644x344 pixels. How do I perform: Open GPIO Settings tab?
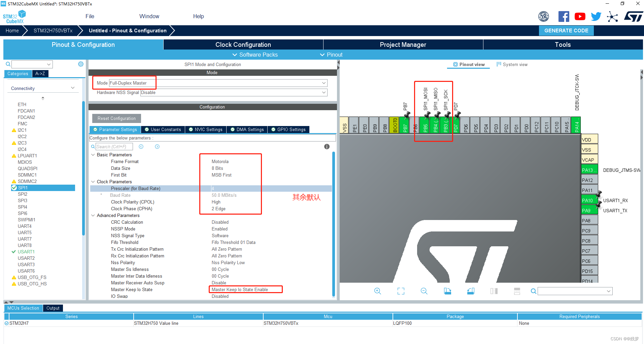point(289,129)
